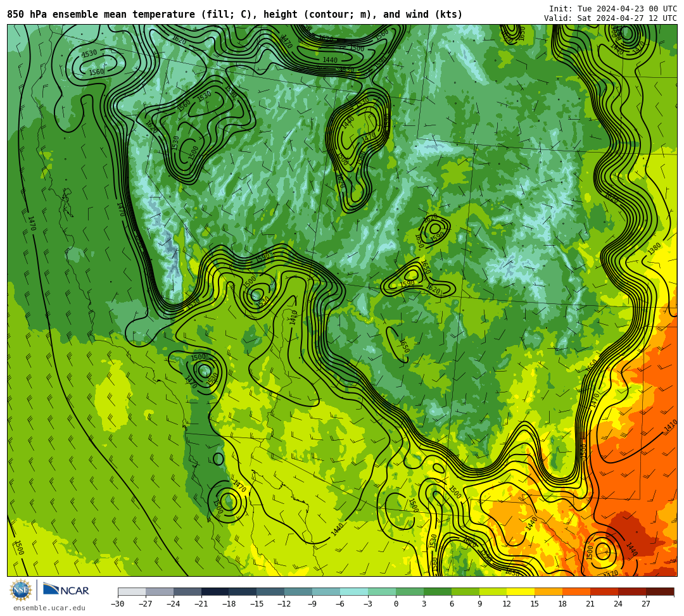Pick the pale cyan -6 to -3 swatch
The height and width of the screenshot is (616, 684).
point(354,591)
